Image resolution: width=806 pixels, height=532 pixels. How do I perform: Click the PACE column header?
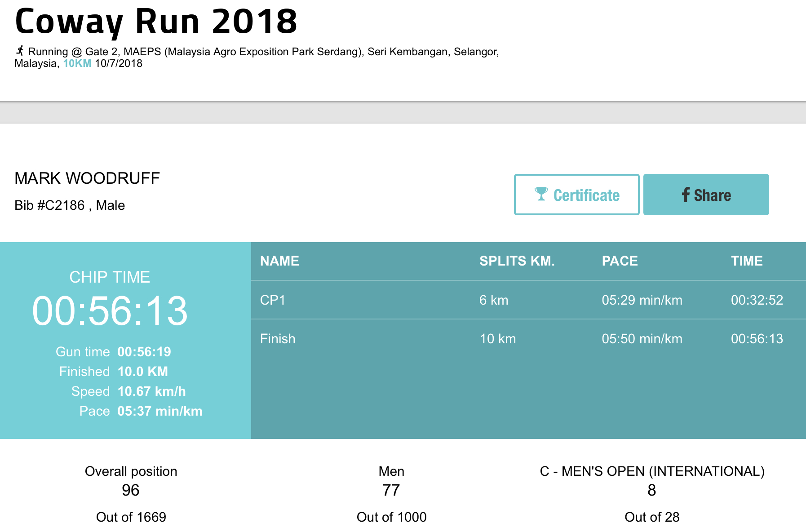point(620,261)
